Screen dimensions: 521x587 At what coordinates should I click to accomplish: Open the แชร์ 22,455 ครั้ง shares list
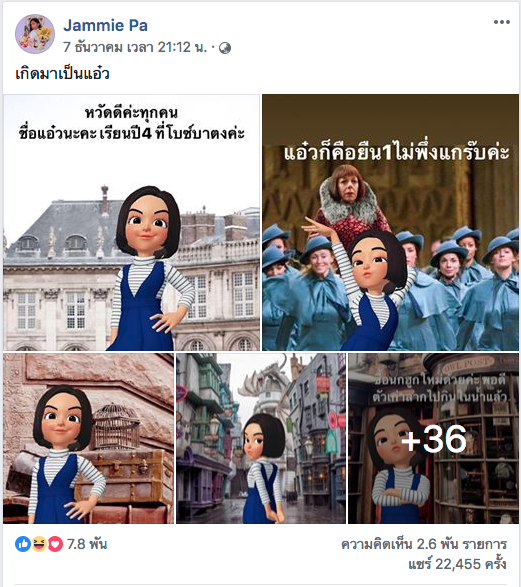tap(457, 564)
